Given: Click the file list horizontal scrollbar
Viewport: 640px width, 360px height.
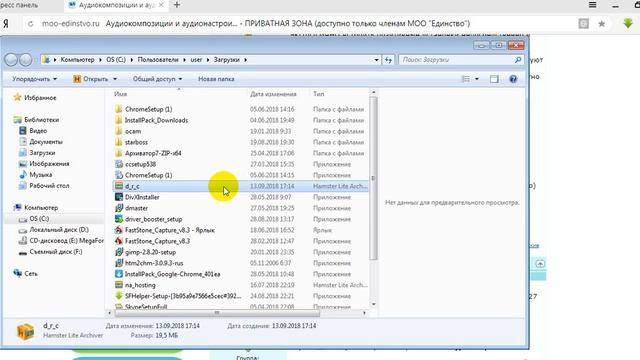Looking at the screenshot, I should coord(217,313).
